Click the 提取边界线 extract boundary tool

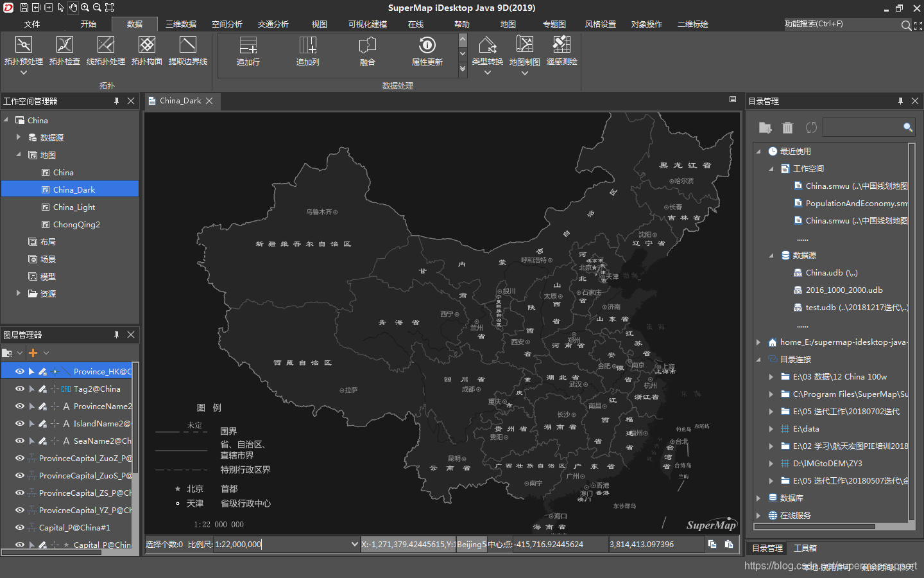[188, 51]
